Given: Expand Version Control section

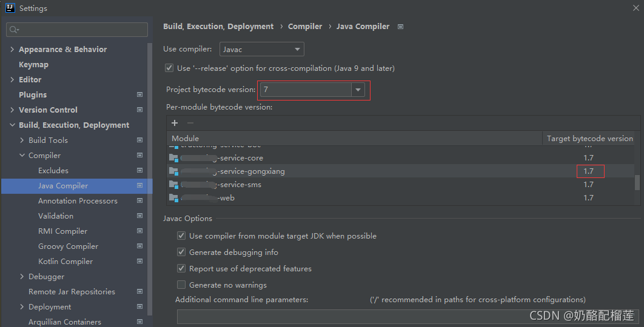Looking at the screenshot, I should 12,110.
